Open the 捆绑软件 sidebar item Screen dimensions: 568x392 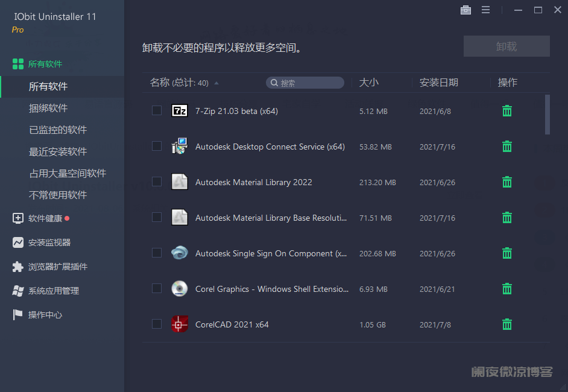tap(48, 108)
